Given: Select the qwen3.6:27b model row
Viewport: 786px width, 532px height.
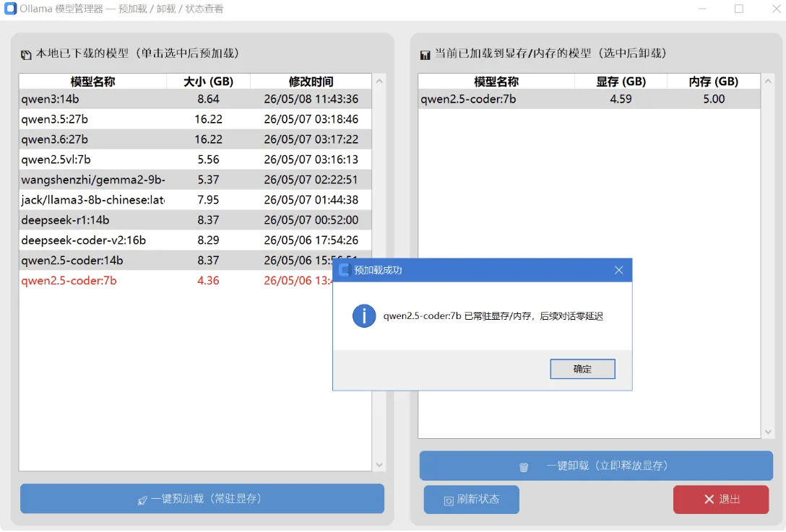Looking at the screenshot, I should tap(196, 139).
